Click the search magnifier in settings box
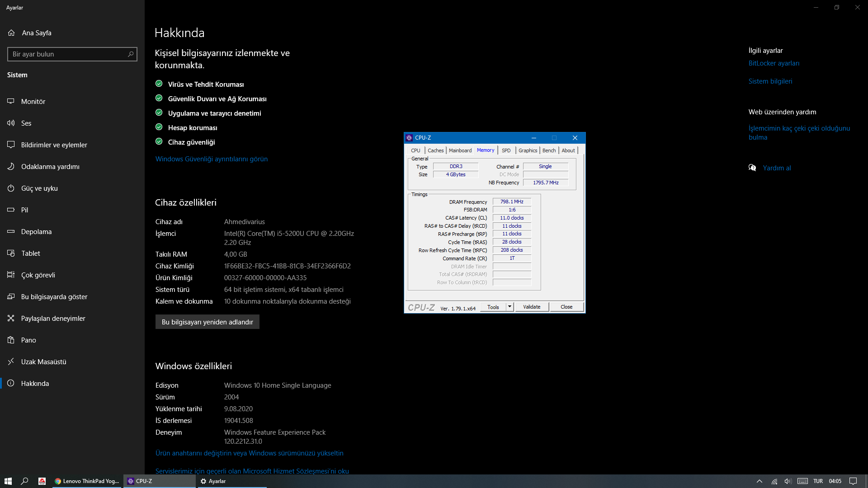 [x=131, y=54]
